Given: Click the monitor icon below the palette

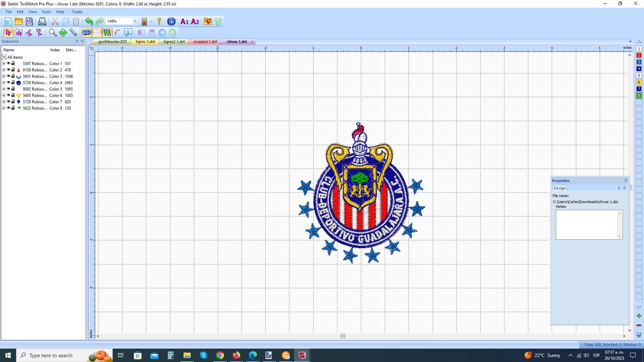Looking at the screenshot, I should (639, 335).
